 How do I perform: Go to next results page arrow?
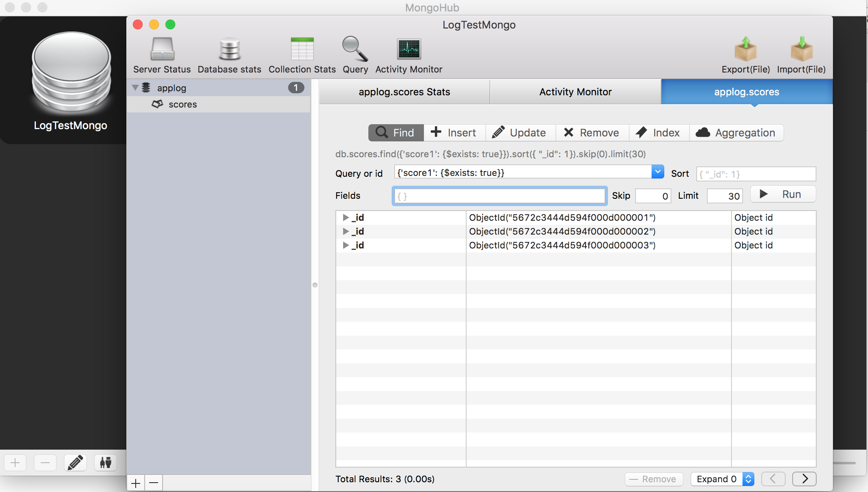(x=804, y=479)
